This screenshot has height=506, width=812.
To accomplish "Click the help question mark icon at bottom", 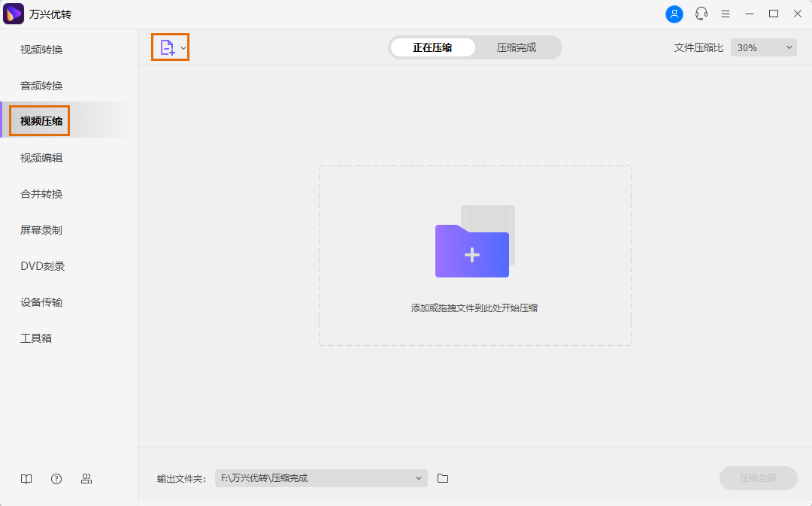I will 56,478.
